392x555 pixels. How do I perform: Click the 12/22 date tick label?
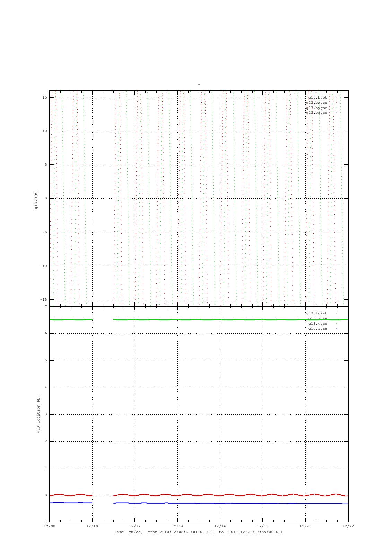[348, 526]
